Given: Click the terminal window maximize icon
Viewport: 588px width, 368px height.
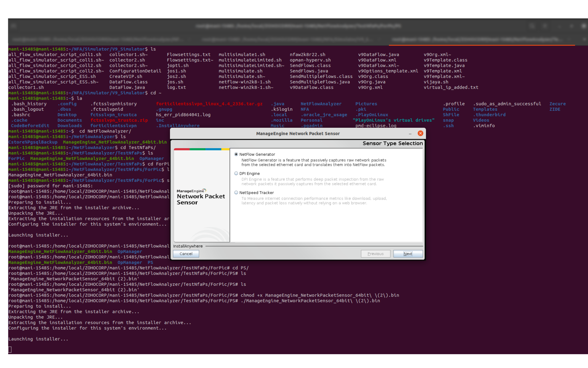Looking at the screenshot, I should pyautogui.click(x=571, y=26).
